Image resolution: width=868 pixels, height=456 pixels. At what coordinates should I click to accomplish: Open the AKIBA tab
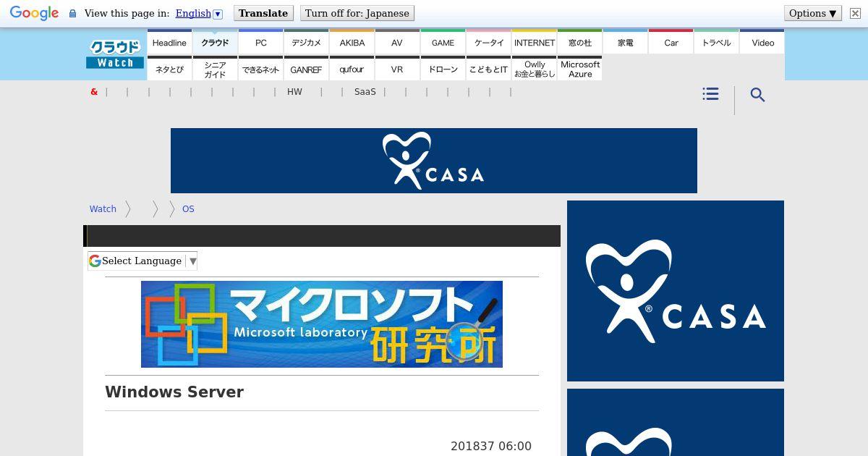coord(352,42)
